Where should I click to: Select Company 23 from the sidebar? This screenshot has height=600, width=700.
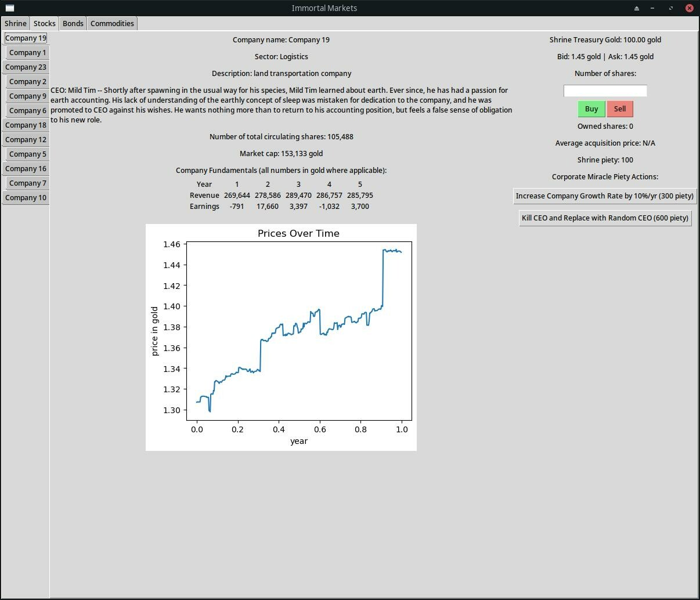coord(26,67)
